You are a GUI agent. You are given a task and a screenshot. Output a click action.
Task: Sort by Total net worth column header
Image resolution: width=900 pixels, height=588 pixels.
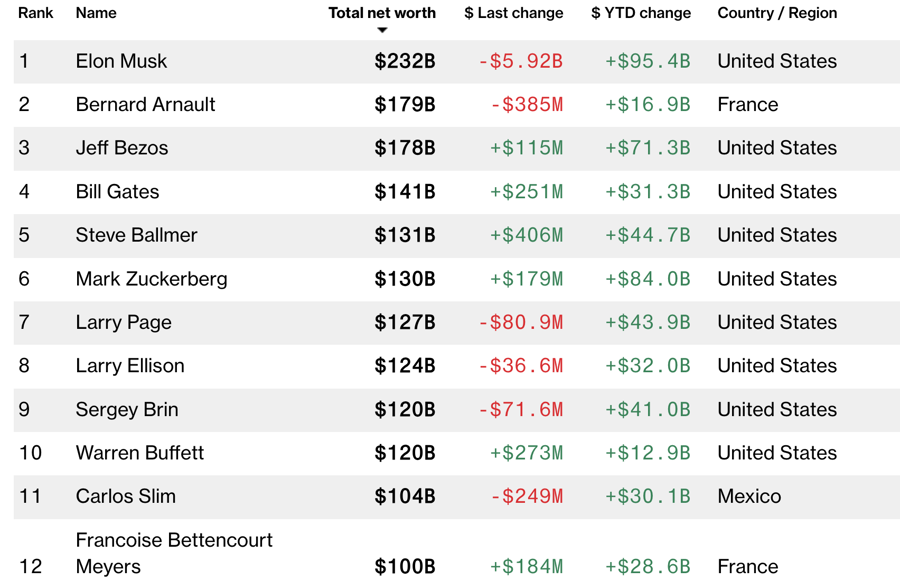pos(382,13)
